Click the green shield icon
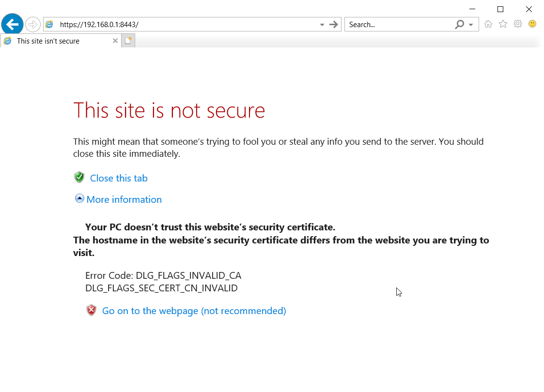This screenshot has height=392, width=544. click(79, 178)
